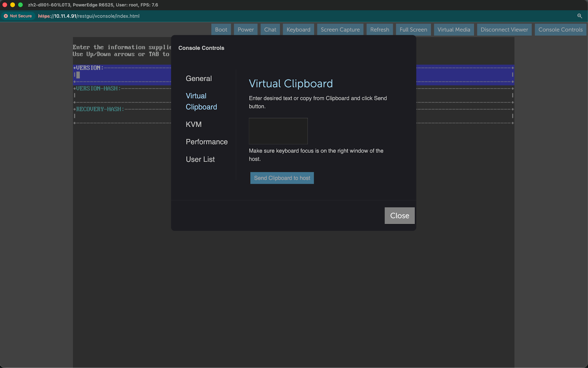Viewport: 588px width, 368px height.
Task: Close the Console Controls dialog
Action: click(x=399, y=216)
